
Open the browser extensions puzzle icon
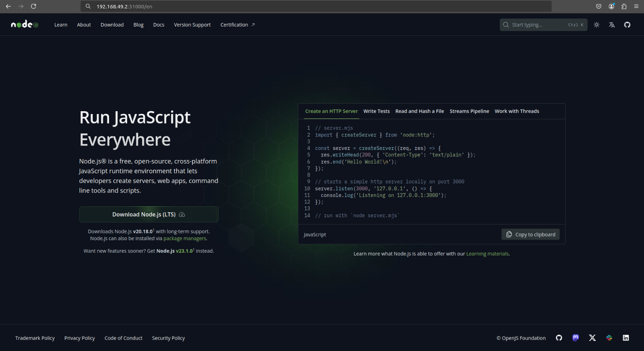(624, 6)
